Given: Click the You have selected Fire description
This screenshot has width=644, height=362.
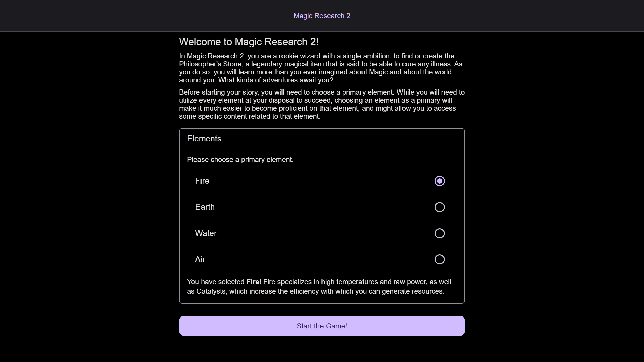Looking at the screenshot, I should click(319, 287).
